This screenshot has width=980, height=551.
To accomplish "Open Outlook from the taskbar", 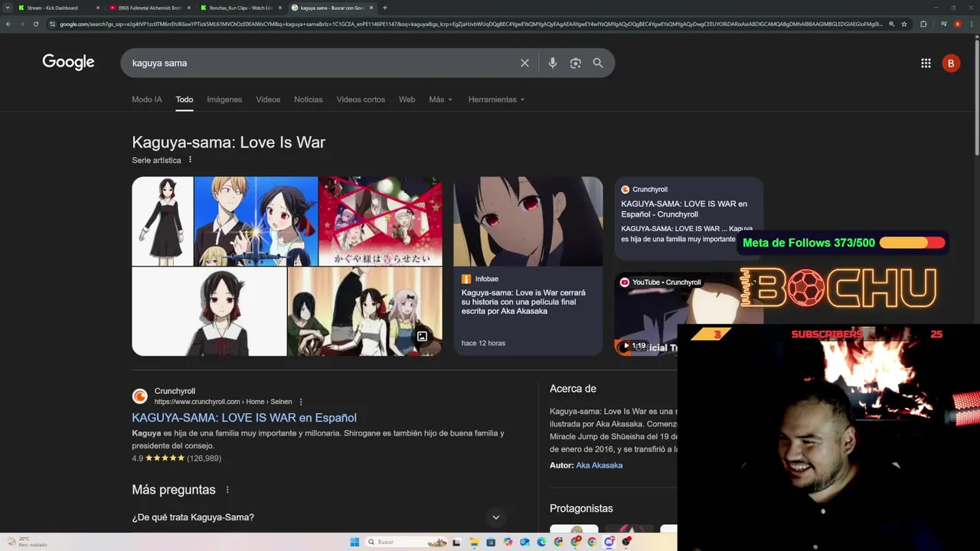I will tap(524, 542).
